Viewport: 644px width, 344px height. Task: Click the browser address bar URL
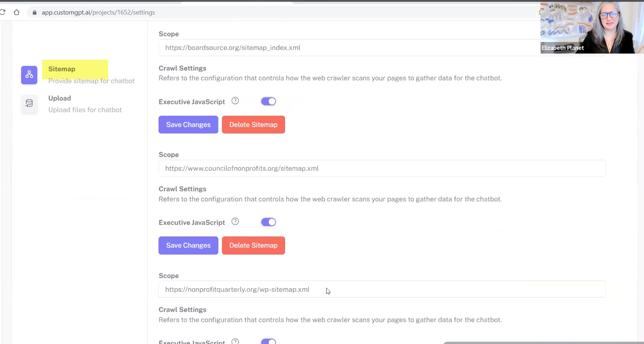98,12
